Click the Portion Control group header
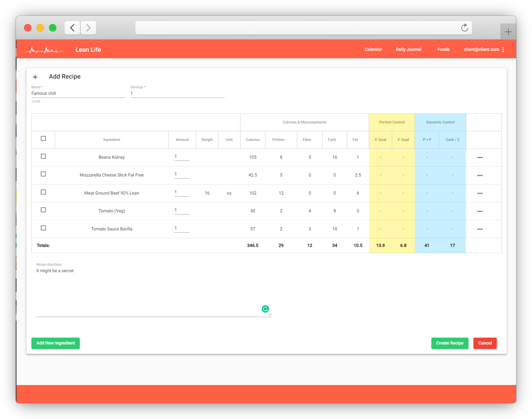 392,122
